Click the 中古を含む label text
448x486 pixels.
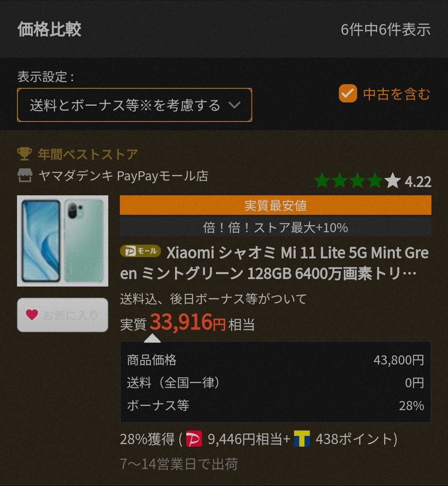(397, 94)
